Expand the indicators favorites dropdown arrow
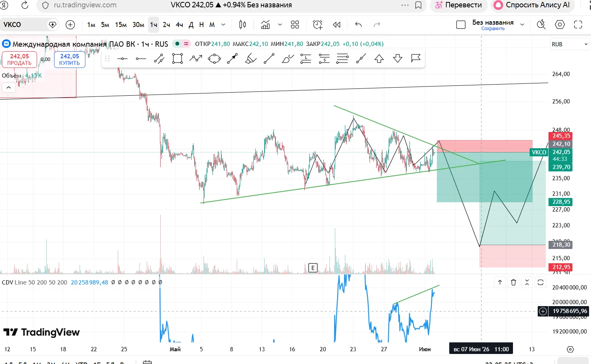The image size is (591, 364). point(280,25)
